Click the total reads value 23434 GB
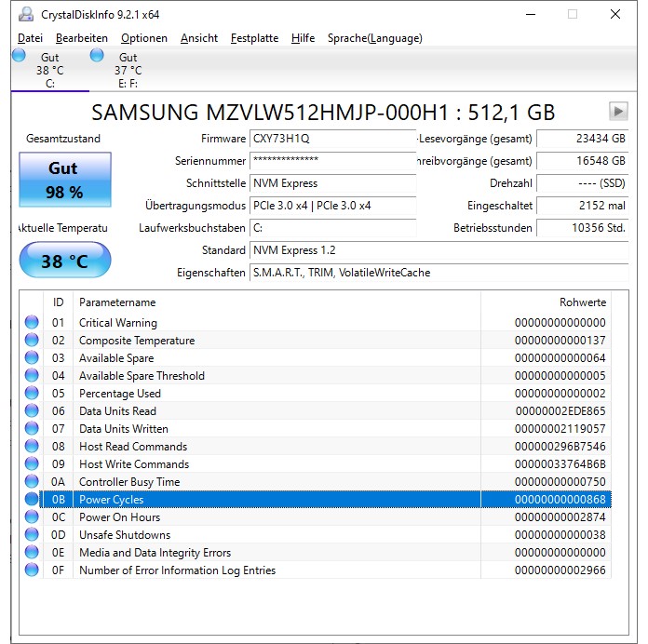648x644 pixels. (x=582, y=139)
